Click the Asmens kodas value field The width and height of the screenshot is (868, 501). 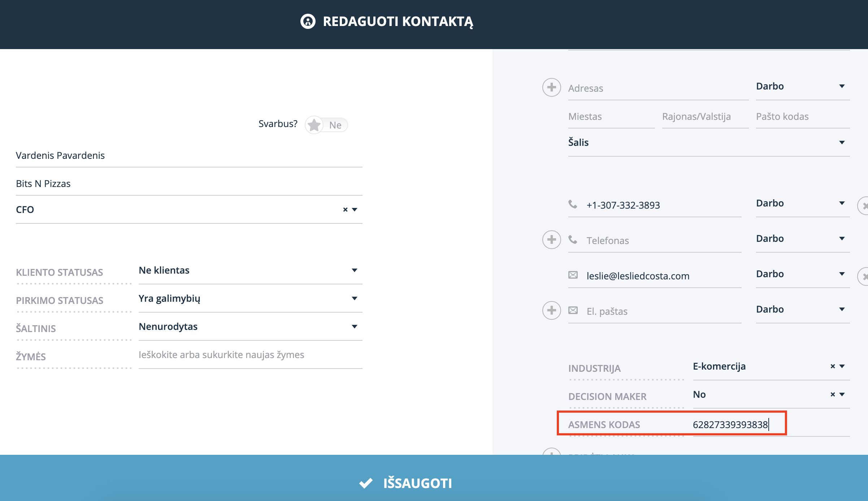(771, 425)
